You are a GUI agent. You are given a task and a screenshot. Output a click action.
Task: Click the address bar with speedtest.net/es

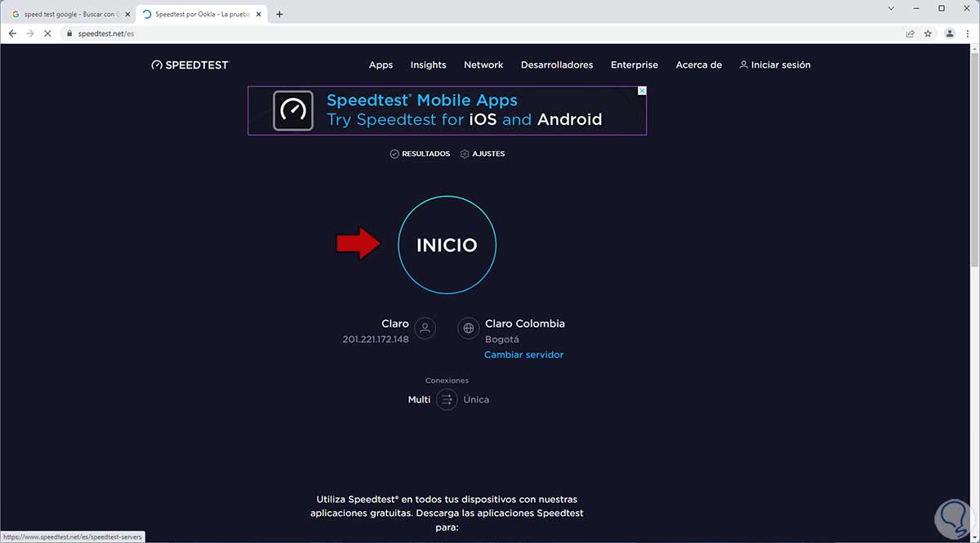click(482, 33)
